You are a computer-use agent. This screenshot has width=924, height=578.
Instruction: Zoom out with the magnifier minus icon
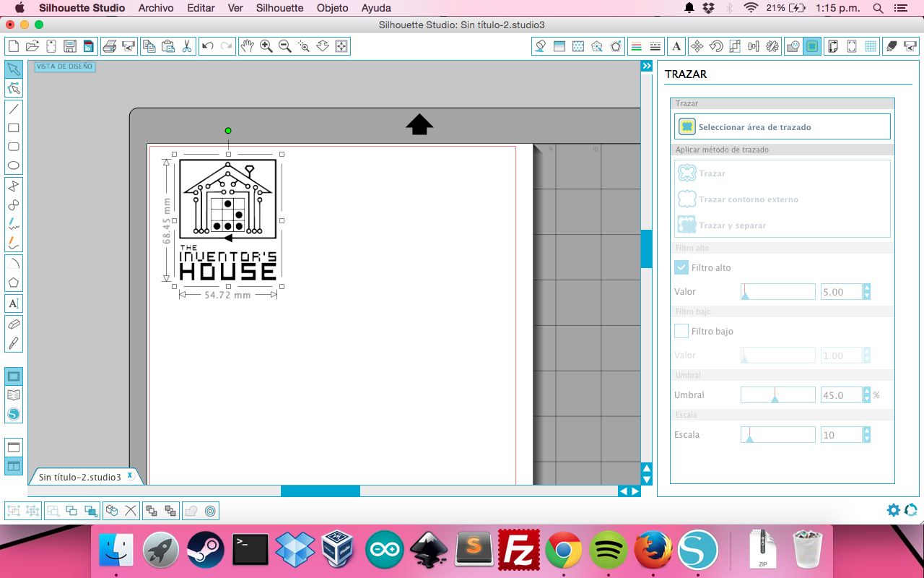pyautogui.click(x=285, y=46)
